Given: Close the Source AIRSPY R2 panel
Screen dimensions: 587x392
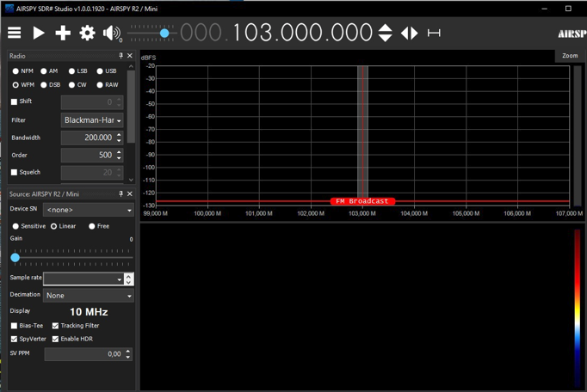Looking at the screenshot, I should [x=129, y=193].
